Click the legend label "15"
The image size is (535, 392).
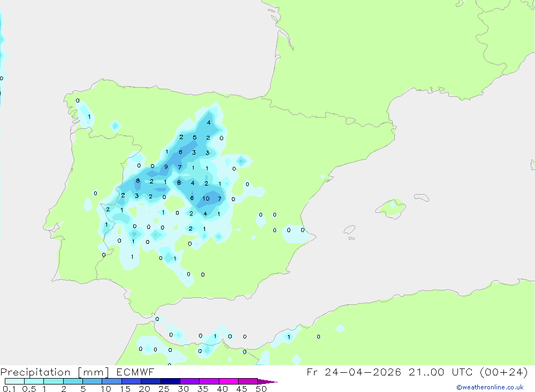125,389
